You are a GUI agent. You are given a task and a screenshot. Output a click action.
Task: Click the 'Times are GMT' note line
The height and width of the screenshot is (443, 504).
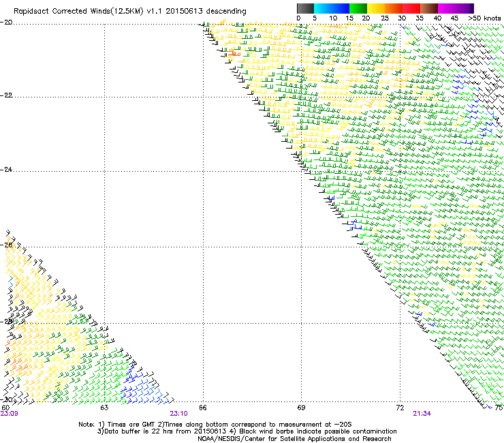point(215,425)
